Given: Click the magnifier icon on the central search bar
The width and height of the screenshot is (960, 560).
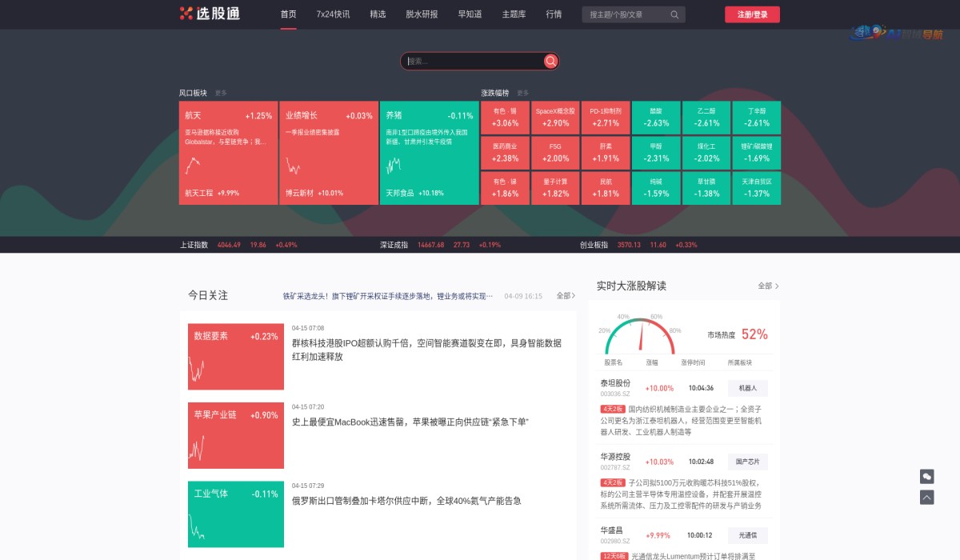Looking at the screenshot, I should (550, 61).
